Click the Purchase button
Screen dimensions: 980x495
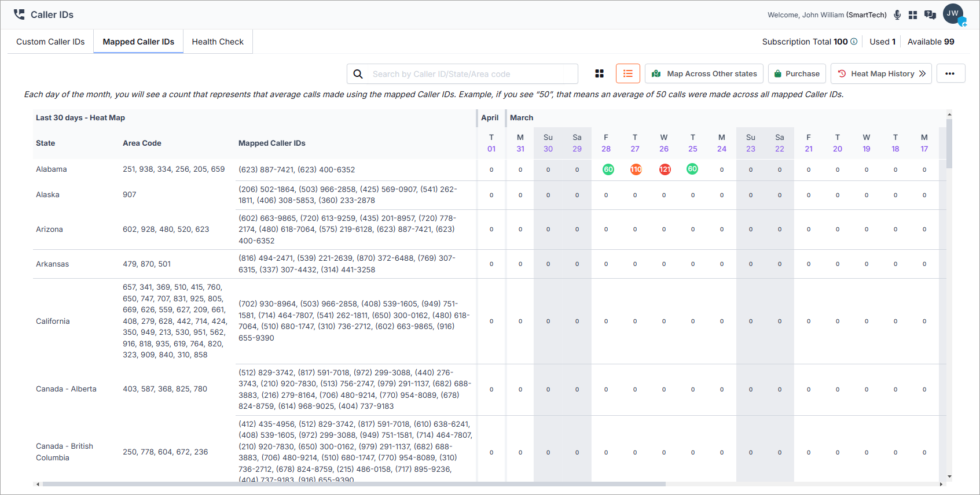click(x=797, y=73)
